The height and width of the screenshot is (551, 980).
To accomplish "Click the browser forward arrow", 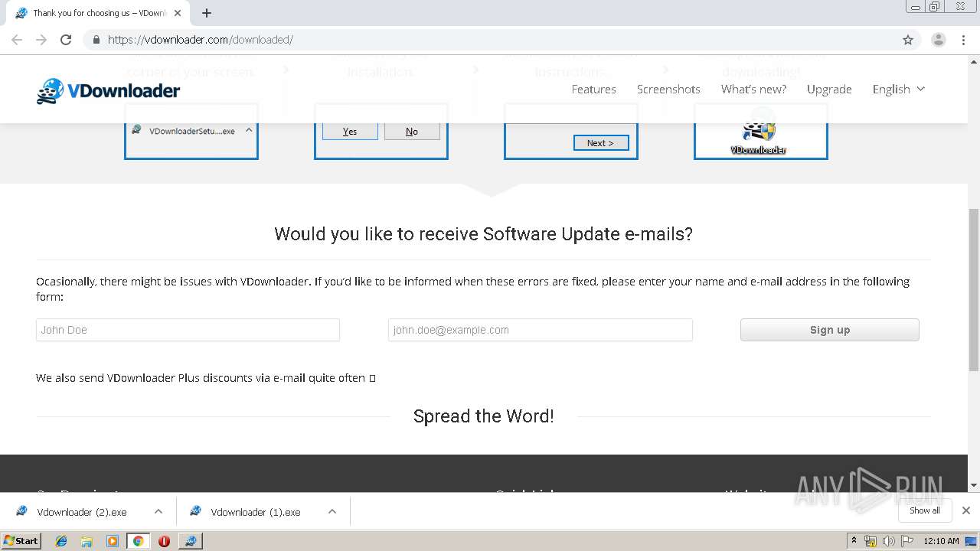I will 41,40.
